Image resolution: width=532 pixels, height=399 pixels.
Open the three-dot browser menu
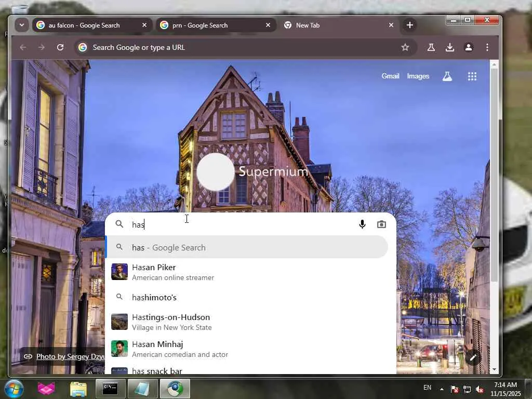[487, 47]
